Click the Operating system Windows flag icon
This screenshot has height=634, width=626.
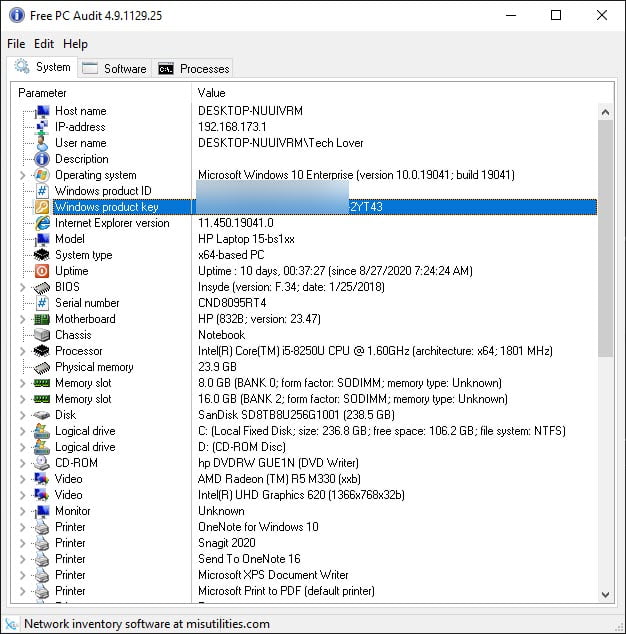point(42,175)
